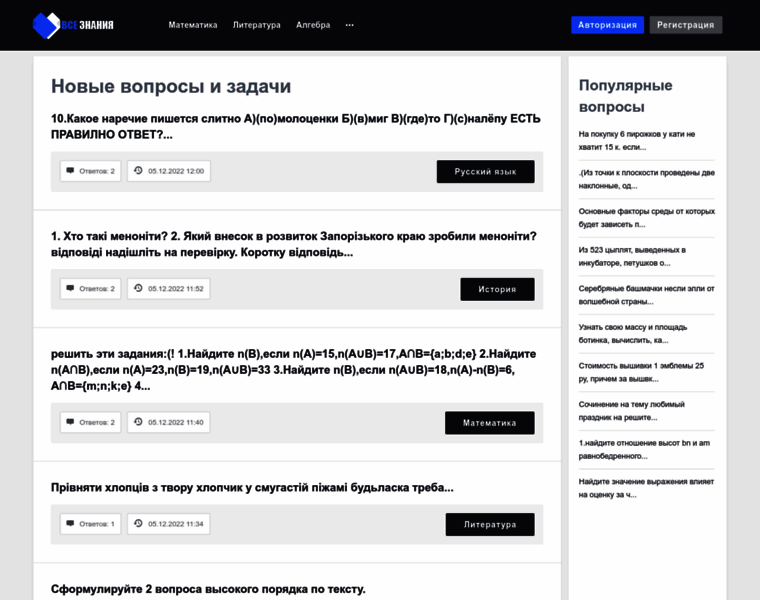760x600 pixels.
Task: Open question Сформулируйте 2 вопроса высокого порядка
Action: (x=208, y=589)
